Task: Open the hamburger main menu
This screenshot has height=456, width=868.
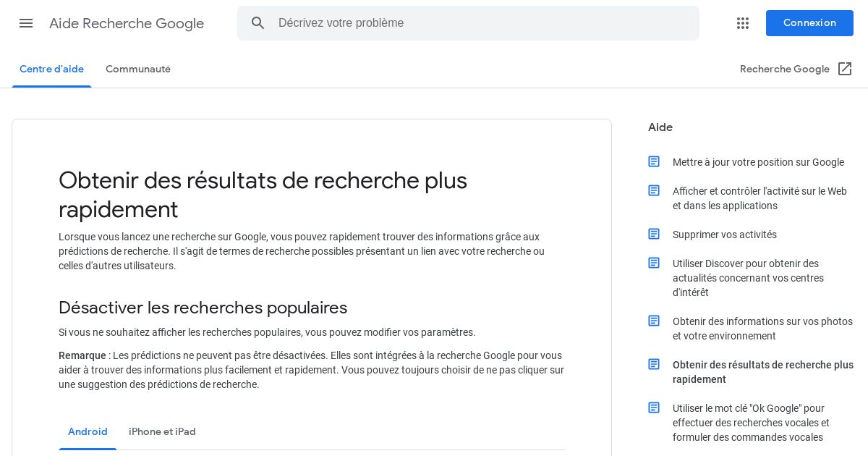Action: [26, 23]
